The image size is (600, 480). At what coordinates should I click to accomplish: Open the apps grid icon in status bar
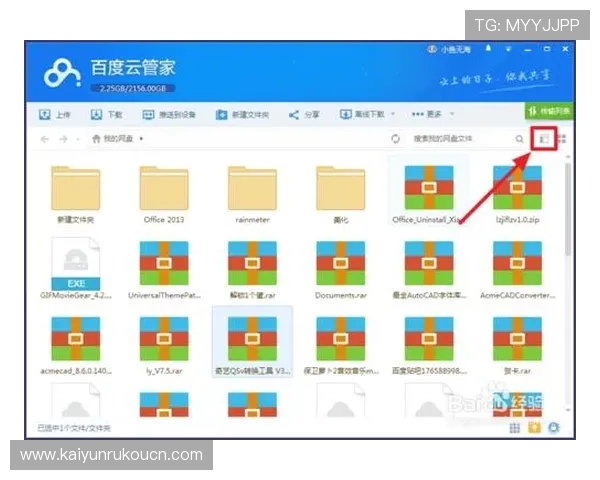(515, 428)
